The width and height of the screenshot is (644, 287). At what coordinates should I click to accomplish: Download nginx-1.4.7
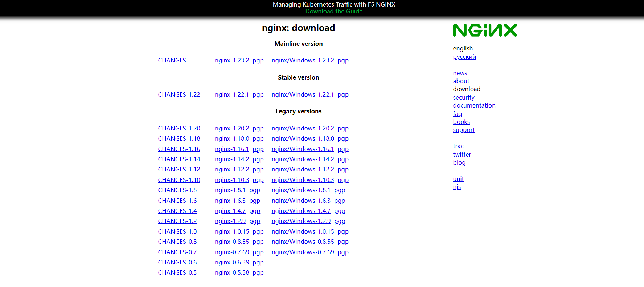(x=230, y=211)
